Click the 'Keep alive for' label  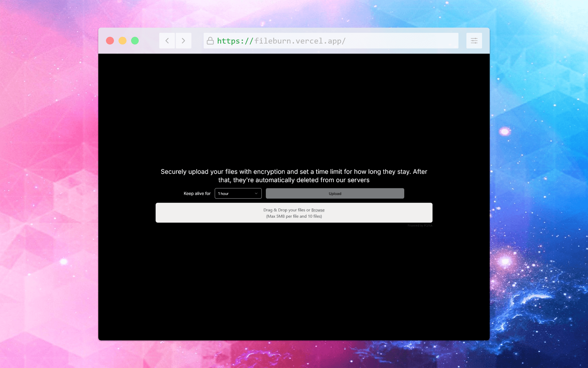197,194
